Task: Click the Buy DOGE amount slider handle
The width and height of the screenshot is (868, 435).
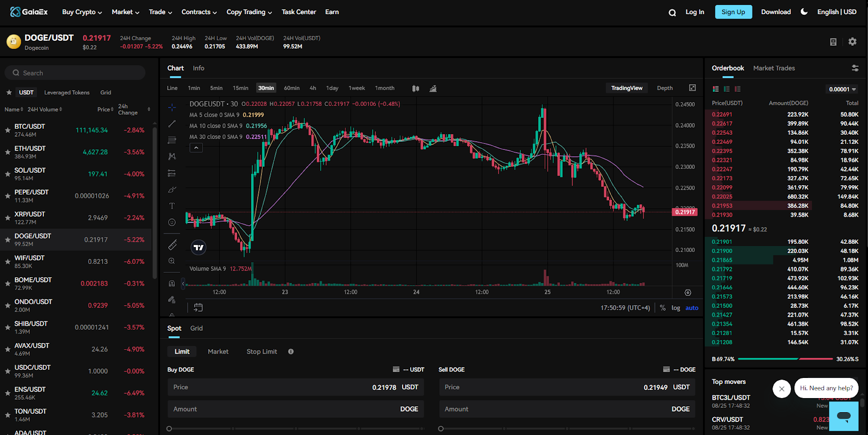Action: click(x=169, y=428)
